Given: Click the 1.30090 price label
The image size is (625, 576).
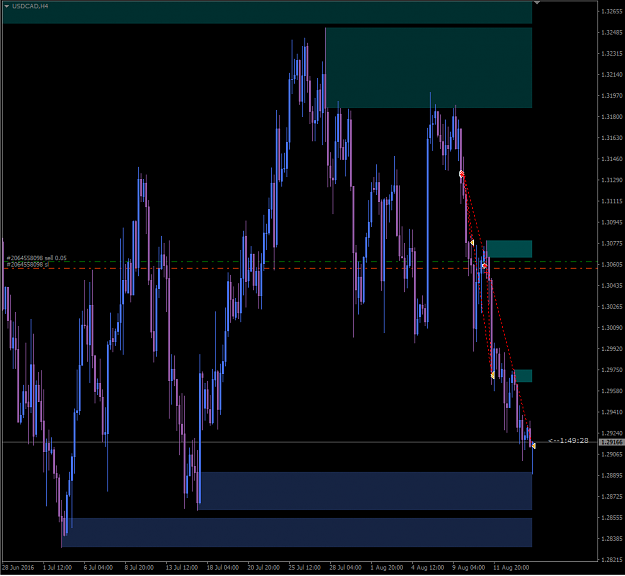Looking at the screenshot, I should (612, 328).
